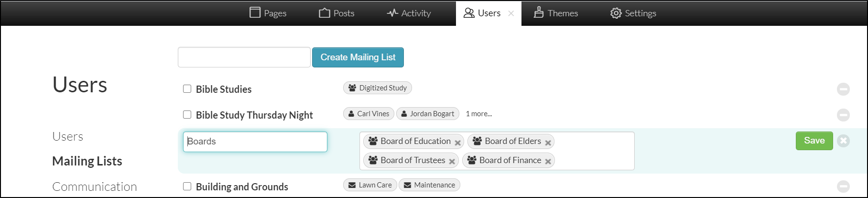Tick the Building and Grounds checkbox
This screenshot has height=198, width=868.
tap(187, 187)
